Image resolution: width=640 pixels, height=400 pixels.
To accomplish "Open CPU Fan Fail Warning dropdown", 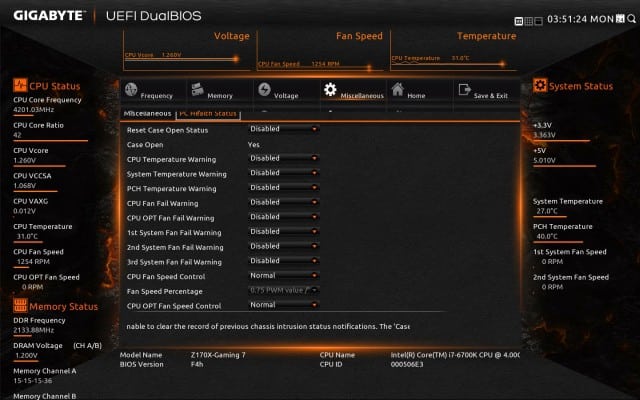I will [284, 202].
